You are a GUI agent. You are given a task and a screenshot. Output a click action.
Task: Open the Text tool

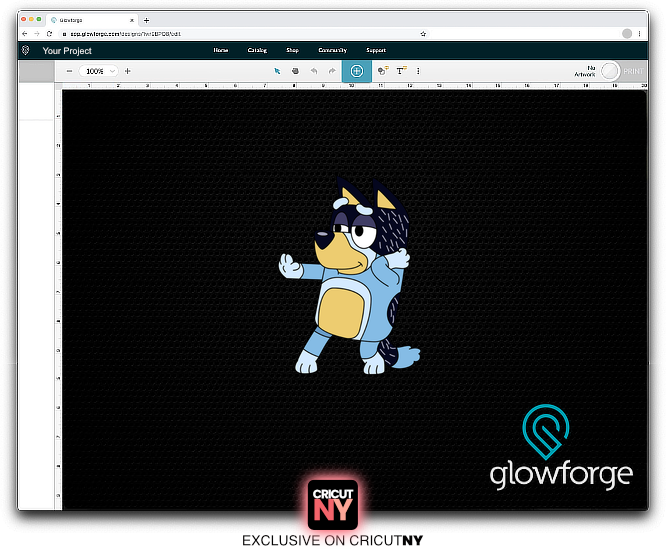click(x=401, y=71)
